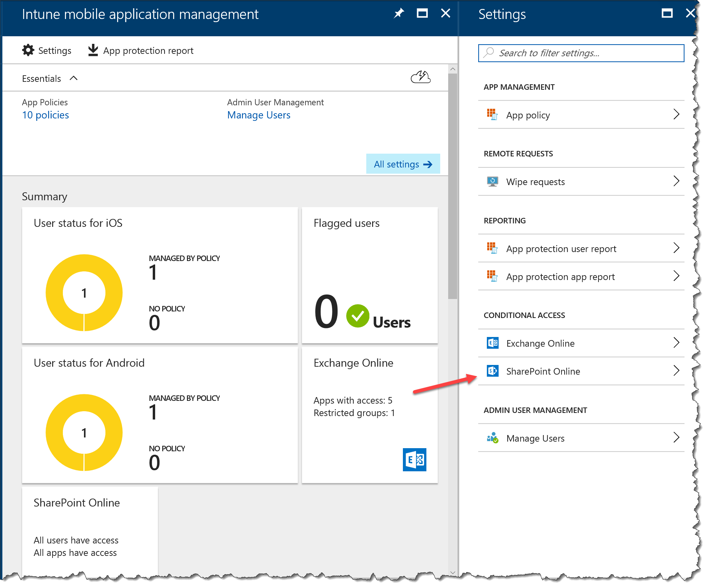Viewport: 708px width, 588px height.
Task: Select the App policy icon
Action: tap(492, 114)
